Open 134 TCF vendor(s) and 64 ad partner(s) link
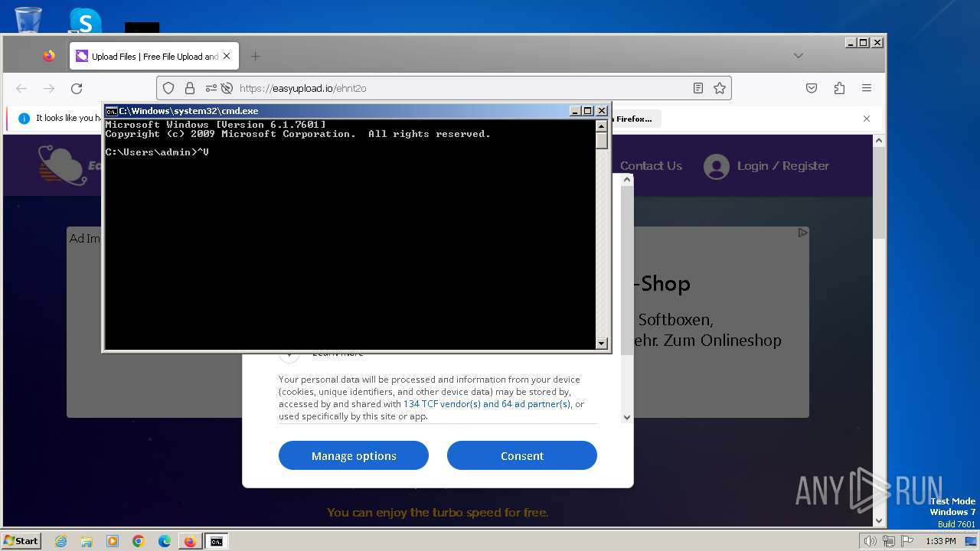This screenshot has width=980, height=551. pos(487,404)
